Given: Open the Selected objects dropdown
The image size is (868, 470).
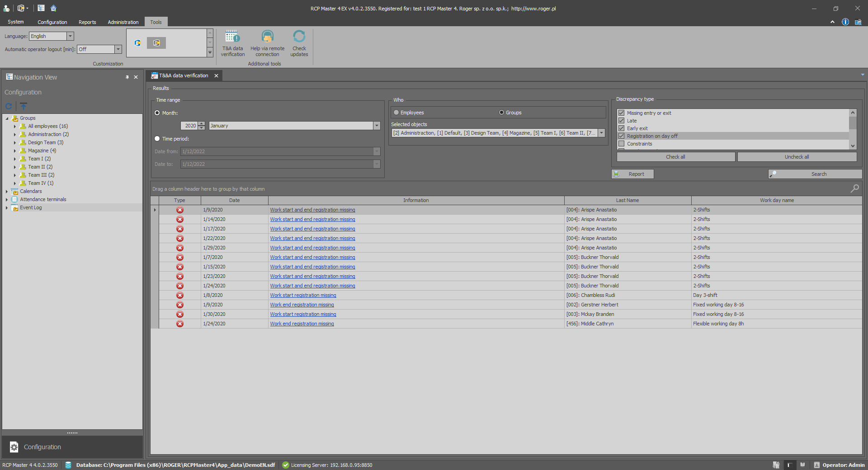Looking at the screenshot, I should tap(601, 133).
